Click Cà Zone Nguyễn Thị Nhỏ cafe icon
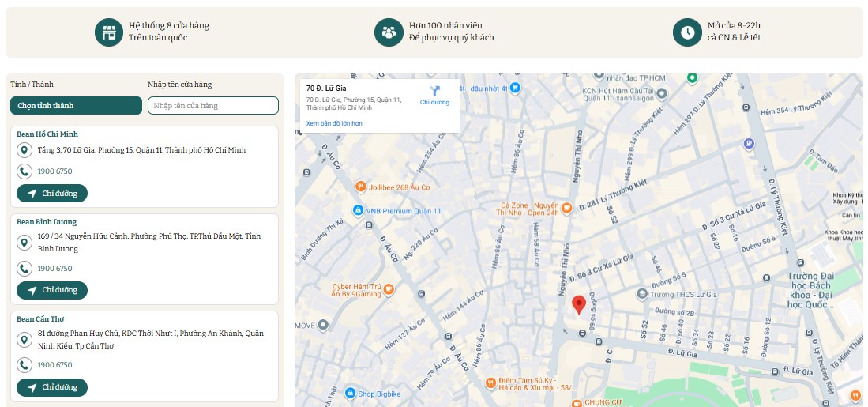 [x=566, y=208]
